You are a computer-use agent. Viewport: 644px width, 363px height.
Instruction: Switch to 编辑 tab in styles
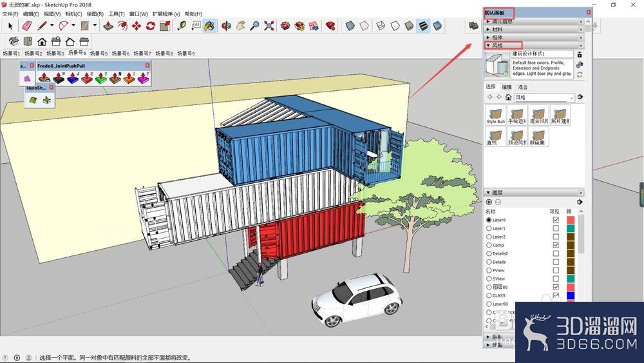coord(507,87)
